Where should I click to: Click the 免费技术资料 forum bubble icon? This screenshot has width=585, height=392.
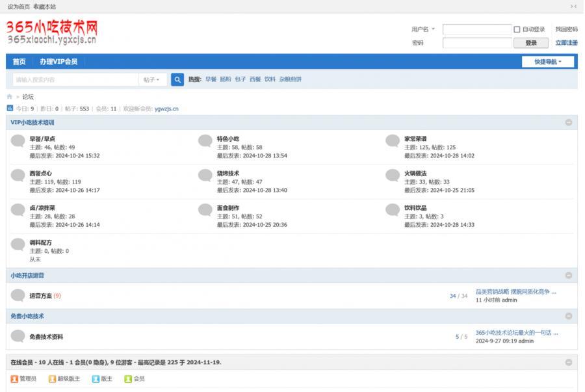pyautogui.click(x=18, y=337)
